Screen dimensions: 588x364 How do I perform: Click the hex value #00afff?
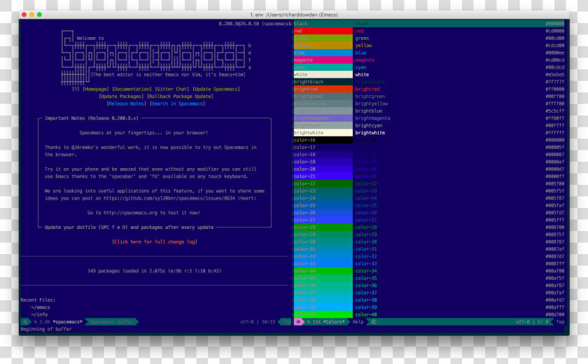click(554, 307)
